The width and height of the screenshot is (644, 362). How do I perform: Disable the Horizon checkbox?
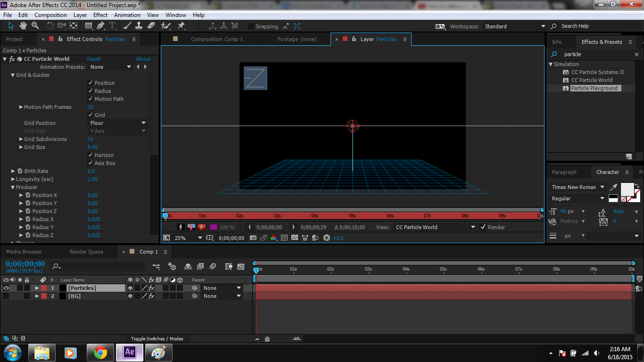click(91, 155)
